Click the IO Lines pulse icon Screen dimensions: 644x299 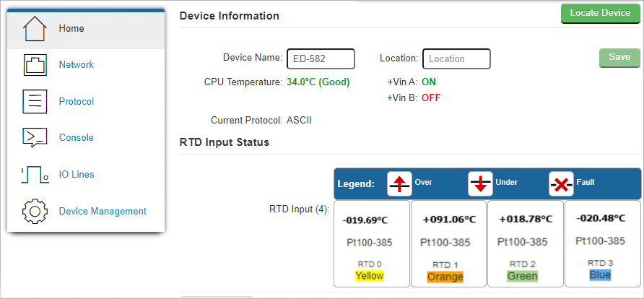pos(35,174)
